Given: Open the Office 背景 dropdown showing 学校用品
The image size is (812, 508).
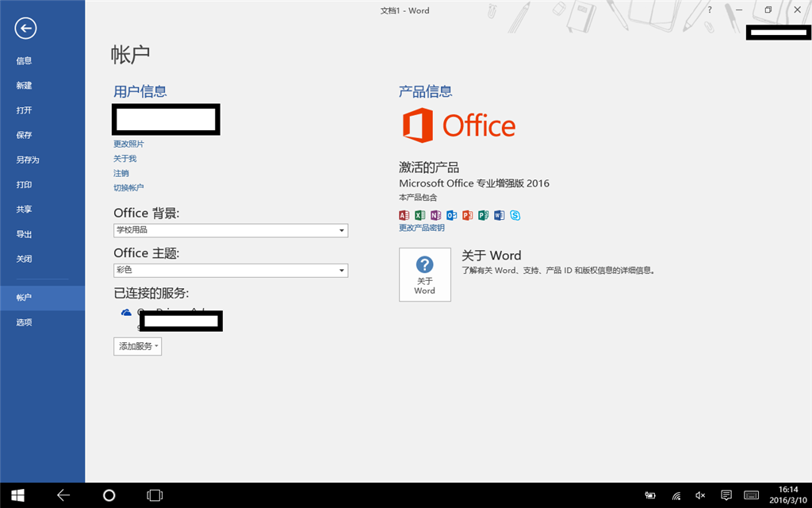Looking at the screenshot, I should coord(231,230).
